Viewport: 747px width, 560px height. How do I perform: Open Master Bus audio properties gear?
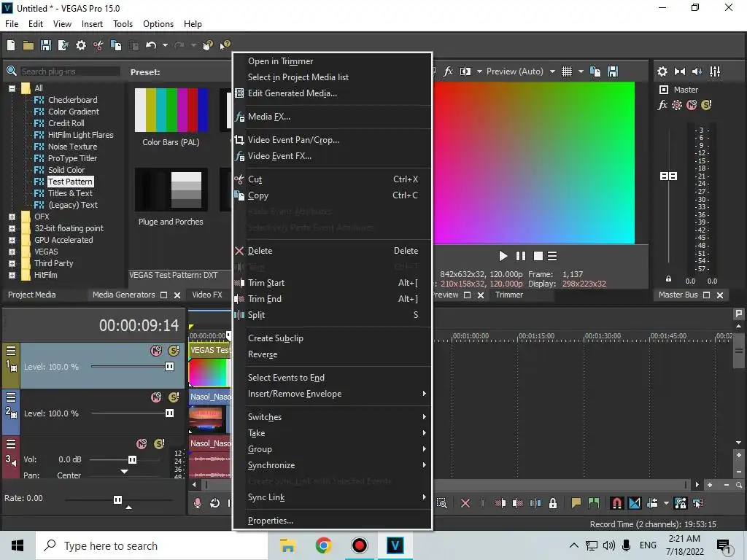[662, 71]
